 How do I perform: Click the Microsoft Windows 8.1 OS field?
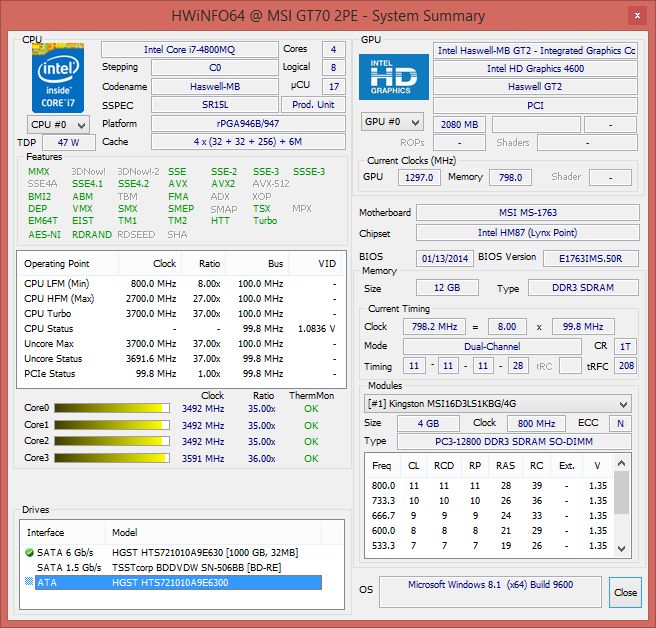click(490, 592)
